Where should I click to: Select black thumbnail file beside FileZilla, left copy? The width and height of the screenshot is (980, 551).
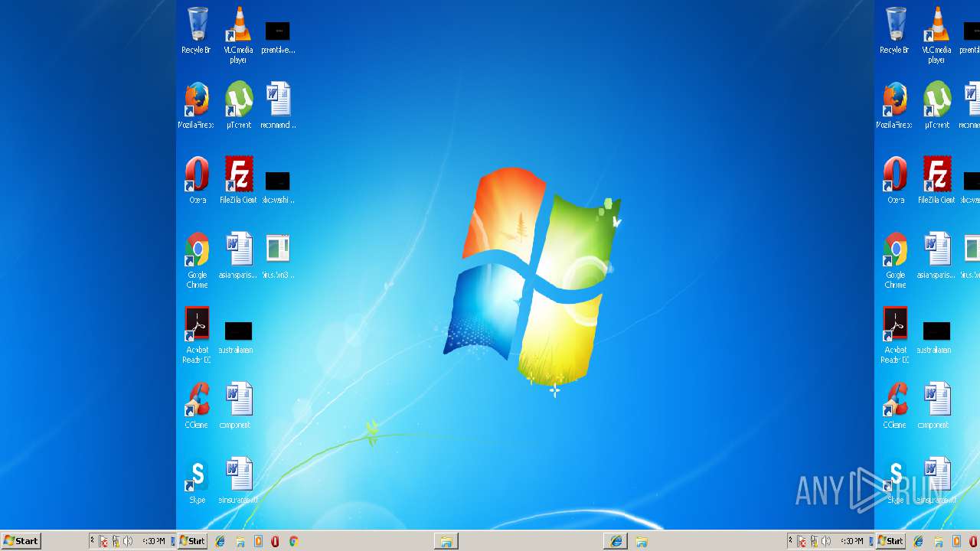click(x=278, y=187)
